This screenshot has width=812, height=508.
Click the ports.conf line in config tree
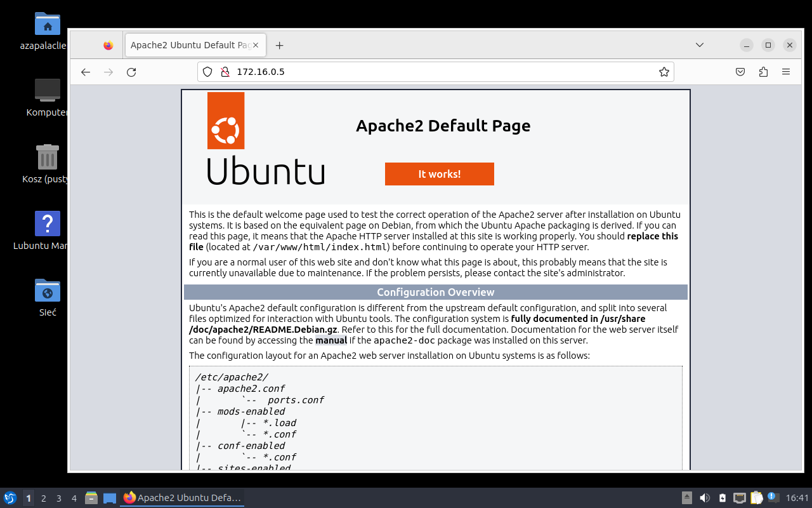296,400
